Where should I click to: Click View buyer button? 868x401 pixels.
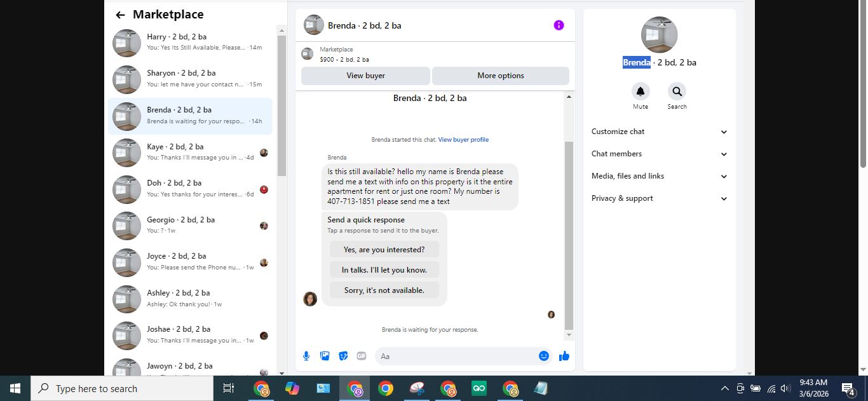(x=365, y=76)
